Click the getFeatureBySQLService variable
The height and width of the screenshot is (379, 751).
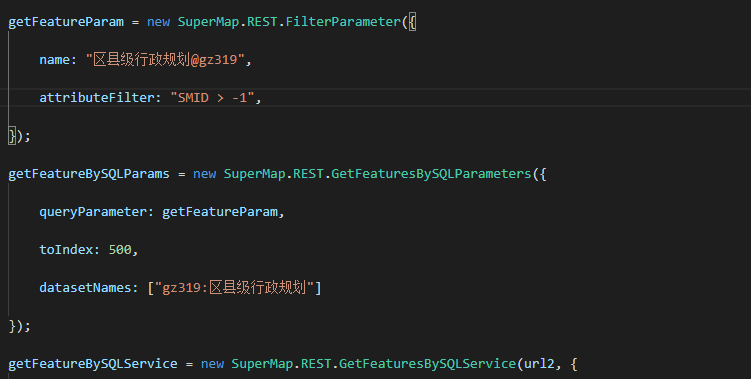click(93, 364)
